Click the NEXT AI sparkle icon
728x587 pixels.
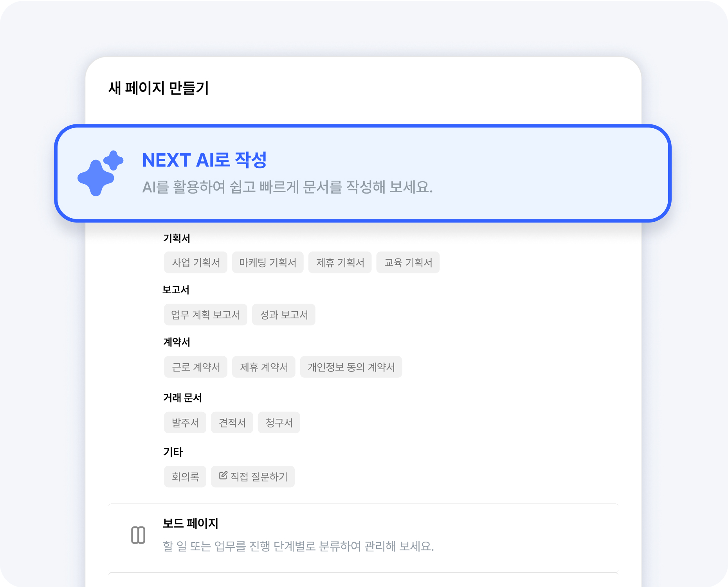(101, 173)
